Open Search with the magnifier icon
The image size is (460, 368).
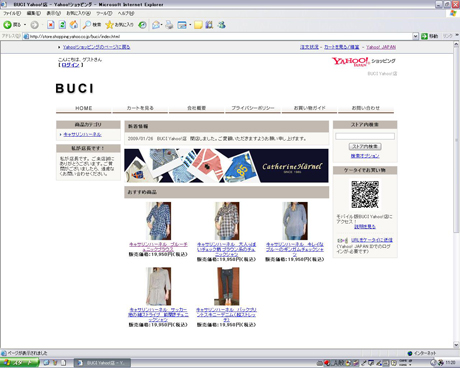(x=92, y=25)
